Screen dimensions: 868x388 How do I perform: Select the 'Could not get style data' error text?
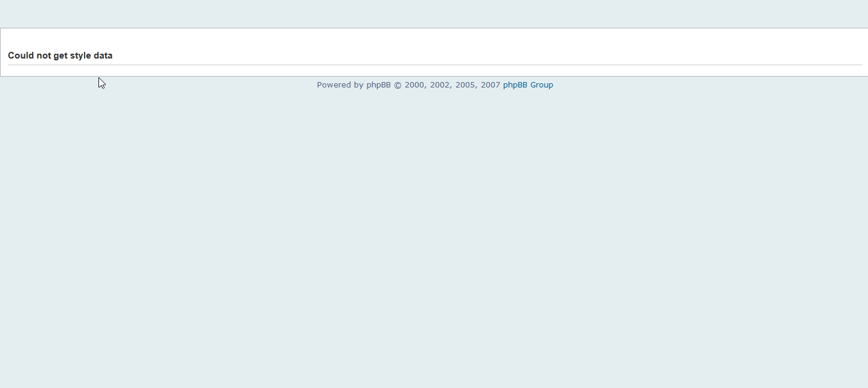point(60,56)
